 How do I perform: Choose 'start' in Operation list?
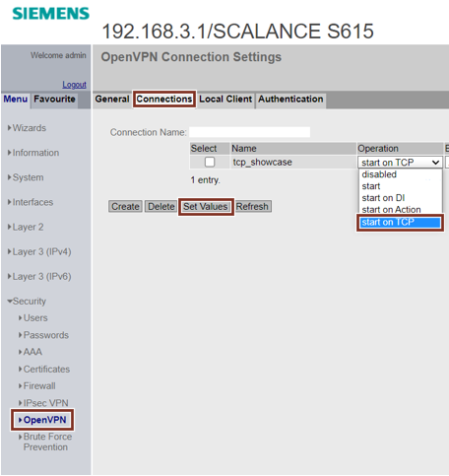click(400, 186)
